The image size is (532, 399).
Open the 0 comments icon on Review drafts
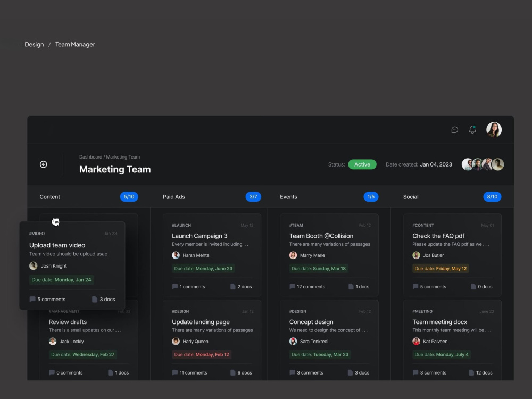pos(52,372)
